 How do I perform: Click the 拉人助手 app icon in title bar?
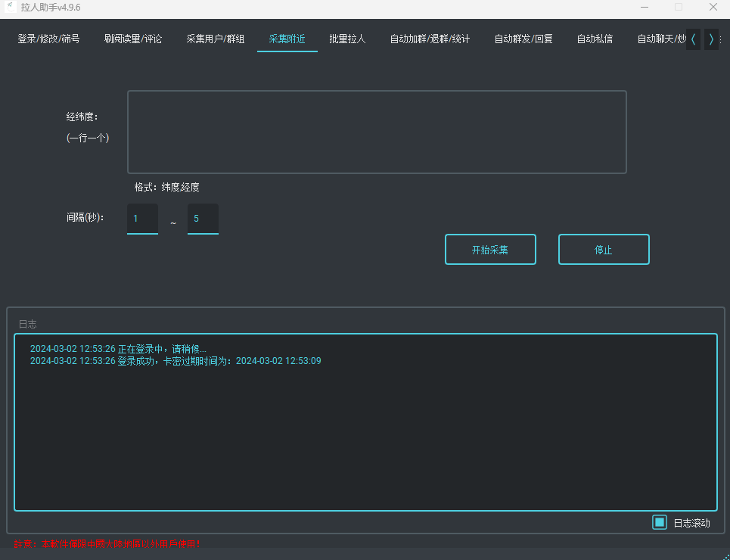coord(11,7)
